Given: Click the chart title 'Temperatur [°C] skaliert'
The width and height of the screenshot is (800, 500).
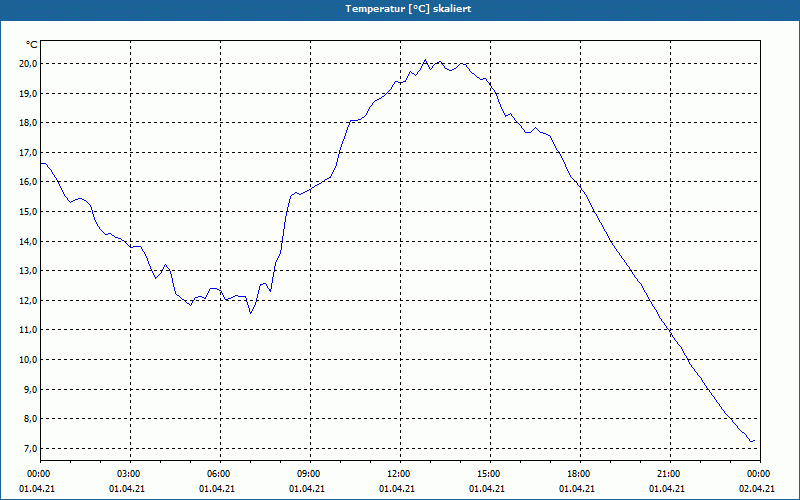Looking at the screenshot, I should click(x=408, y=9).
